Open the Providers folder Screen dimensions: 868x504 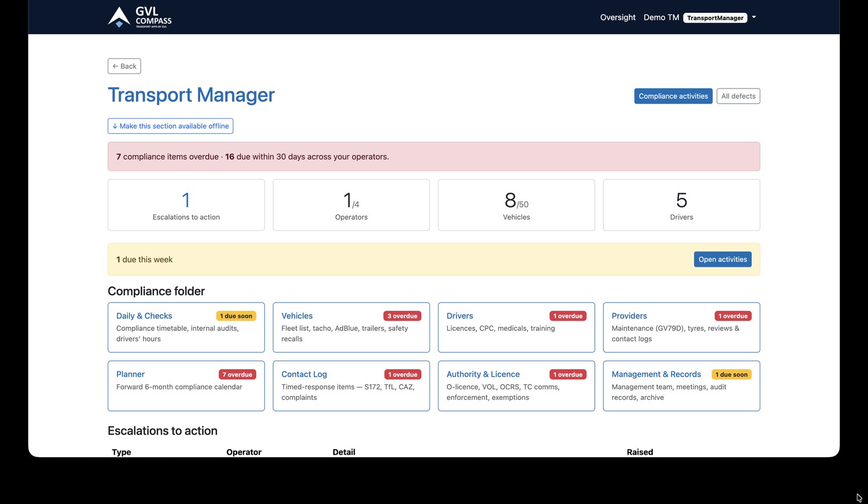(682, 328)
